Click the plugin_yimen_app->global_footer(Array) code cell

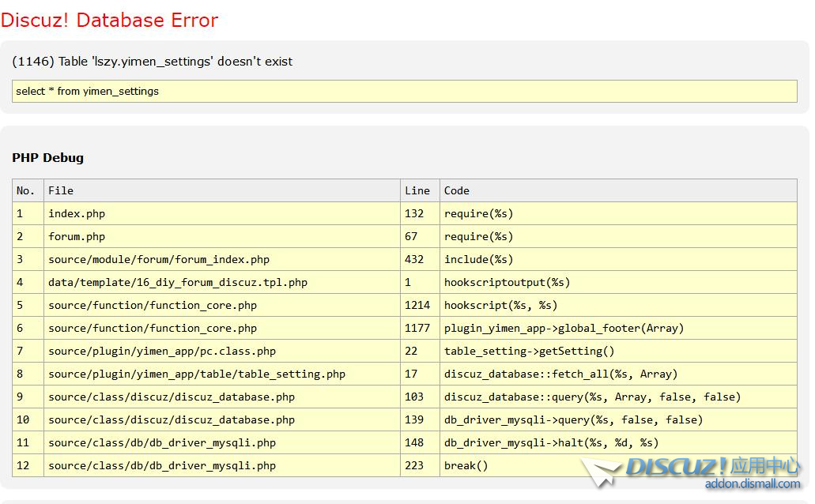(x=564, y=328)
